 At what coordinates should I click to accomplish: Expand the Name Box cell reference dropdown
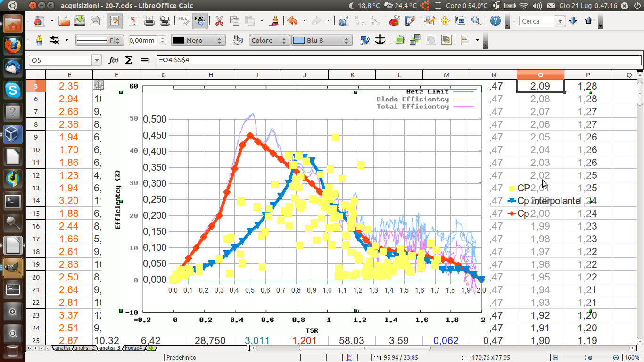(x=97, y=60)
